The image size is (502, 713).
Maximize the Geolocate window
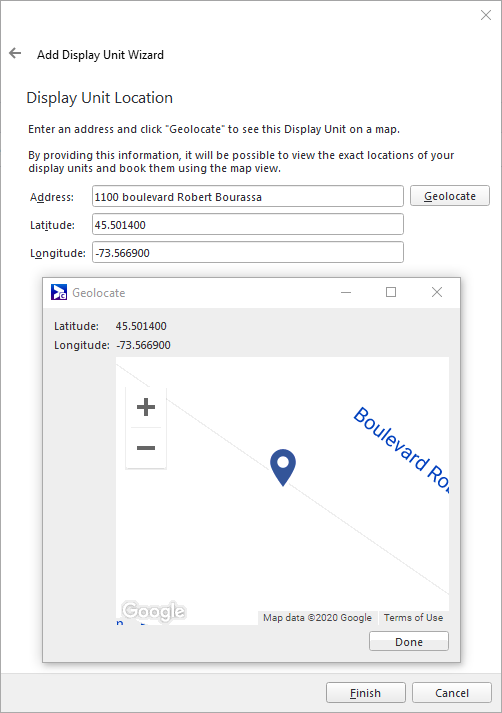(391, 292)
